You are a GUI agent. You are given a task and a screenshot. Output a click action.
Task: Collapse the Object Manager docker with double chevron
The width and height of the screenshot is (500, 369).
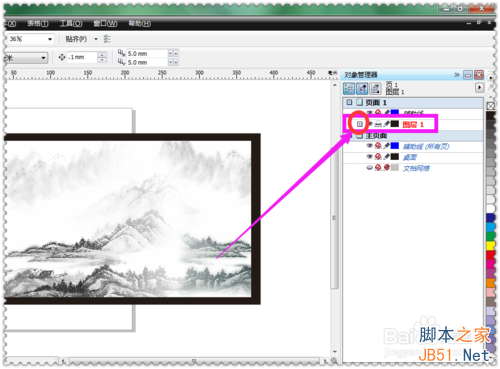pos(457,75)
